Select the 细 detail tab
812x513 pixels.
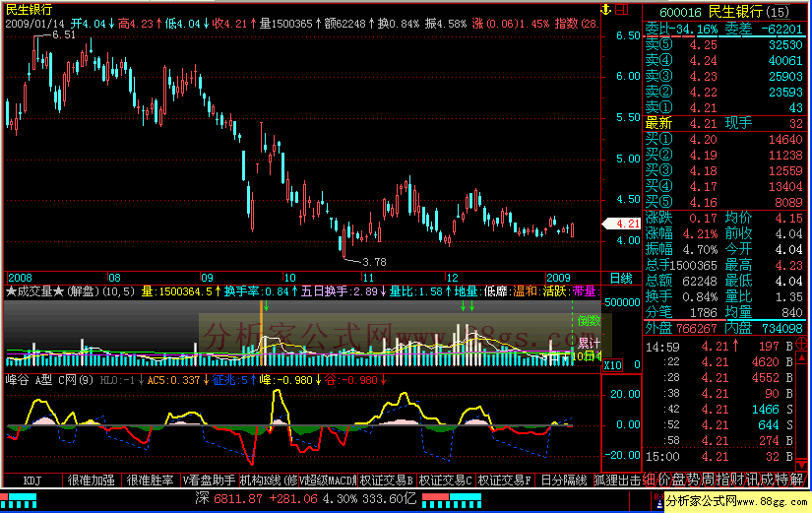650,480
